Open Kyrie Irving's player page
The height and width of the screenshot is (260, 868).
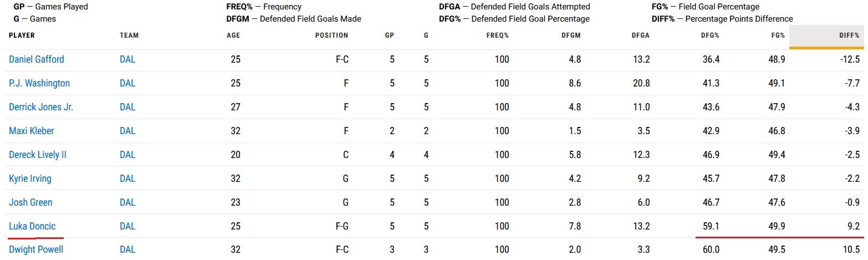(x=30, y=179)
